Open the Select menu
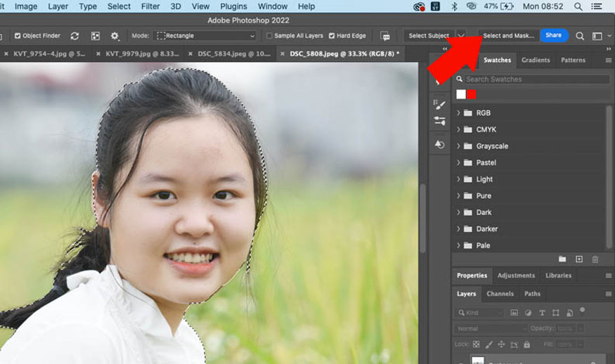This screenshot has height=364, width=615. (x=119, y=6)
